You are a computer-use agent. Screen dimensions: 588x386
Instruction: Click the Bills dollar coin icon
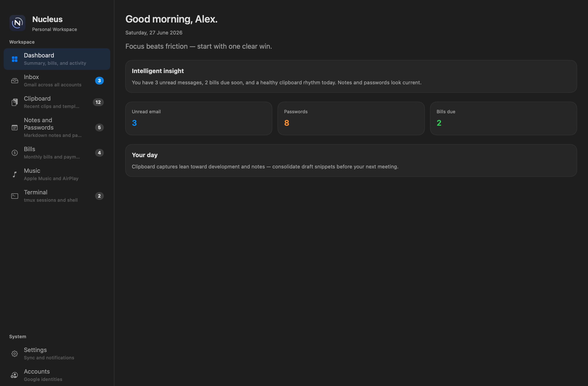(x=14, y=153)
